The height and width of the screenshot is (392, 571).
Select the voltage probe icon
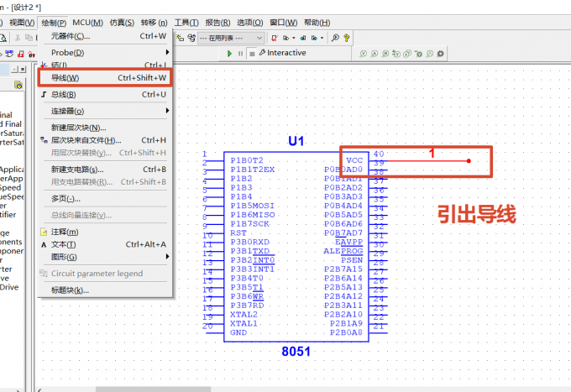pyautogui.click(x=363, y=54)
